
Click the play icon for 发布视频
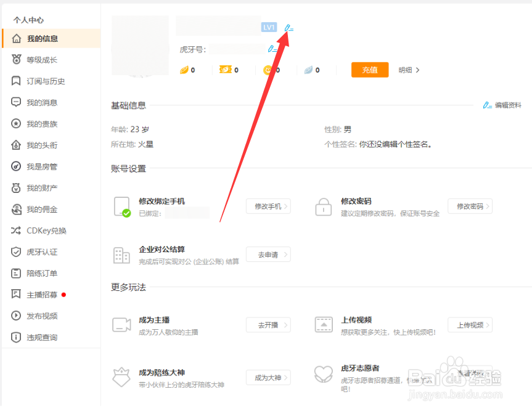pyautogui.click(x=16, y=316)
